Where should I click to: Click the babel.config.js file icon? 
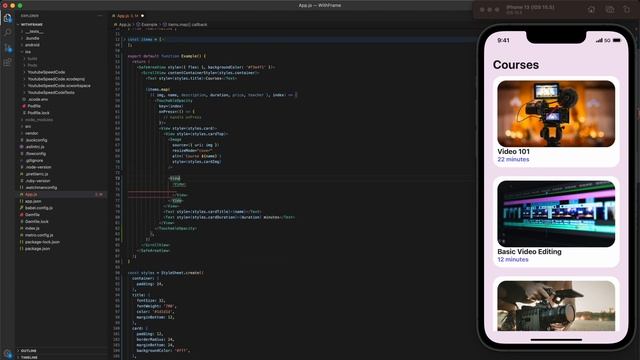pyautogui.click(x=21, y=208)
